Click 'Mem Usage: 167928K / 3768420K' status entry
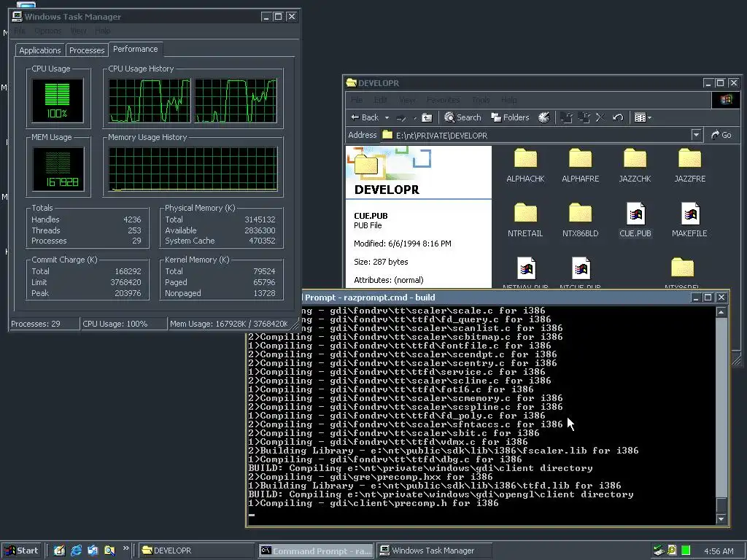The image size is (747, 560). 228,324
